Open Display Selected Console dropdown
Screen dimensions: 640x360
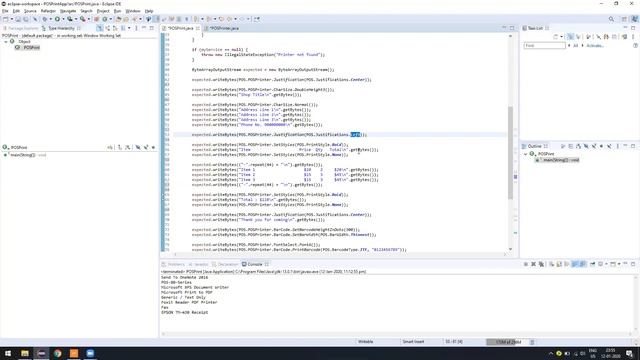pyautogui.click(x=606, y=264)
